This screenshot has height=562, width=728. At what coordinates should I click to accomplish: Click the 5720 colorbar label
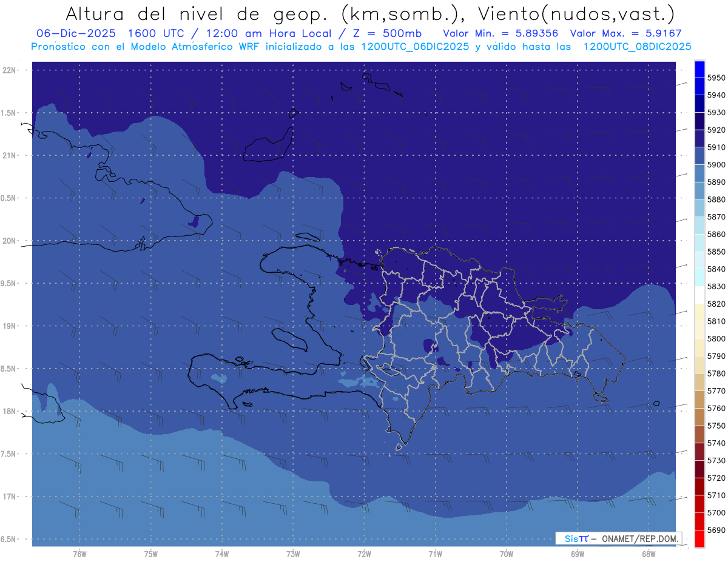[716, 478]
